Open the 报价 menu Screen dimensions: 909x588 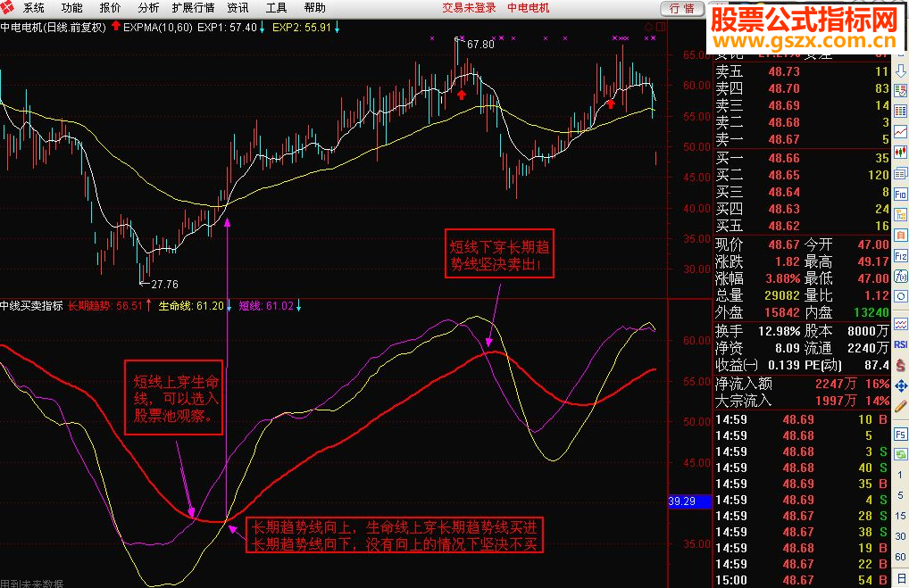click(110, 7)
